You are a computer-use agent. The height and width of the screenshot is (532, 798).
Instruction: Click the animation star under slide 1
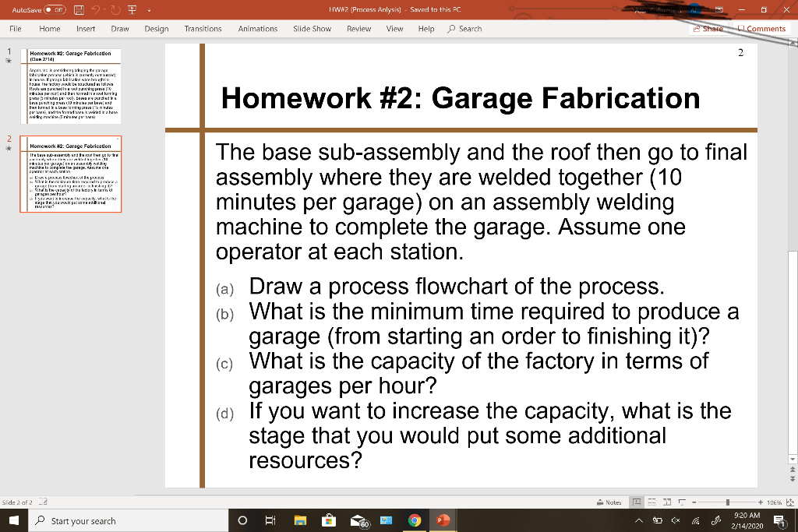coord(8,61)
